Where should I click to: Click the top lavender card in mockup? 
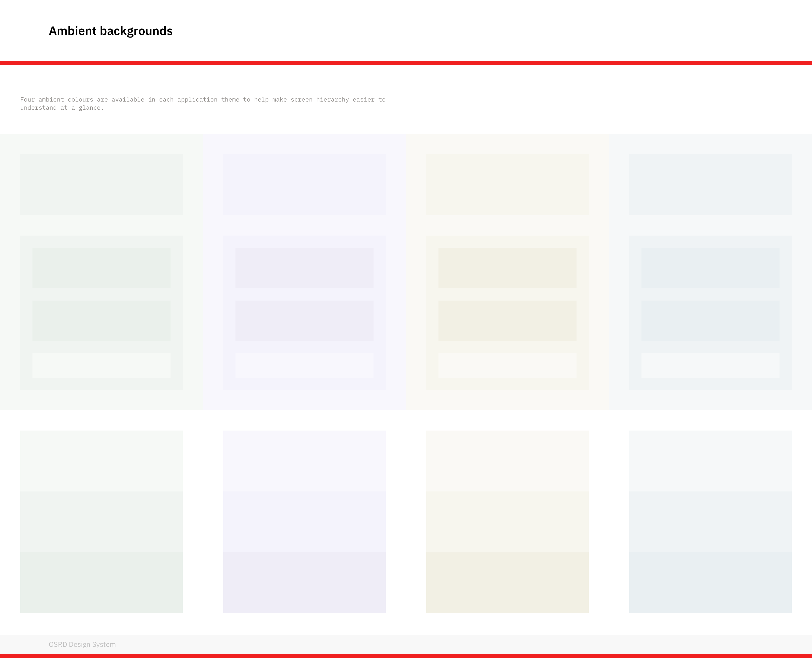point(304,185)
